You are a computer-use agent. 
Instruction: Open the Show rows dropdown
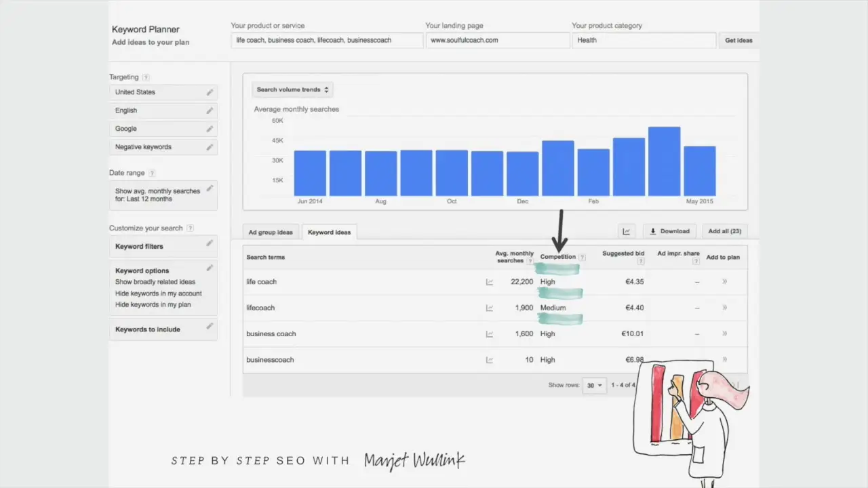click(x=595, y=385)
